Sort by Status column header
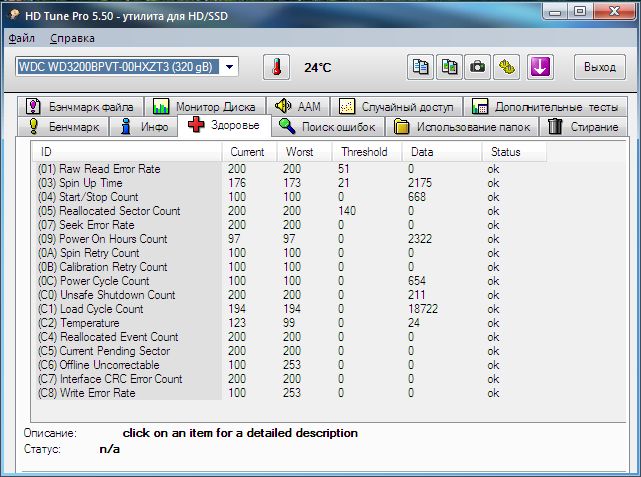This screenshot has height=477, width=641. click(514, 152)
